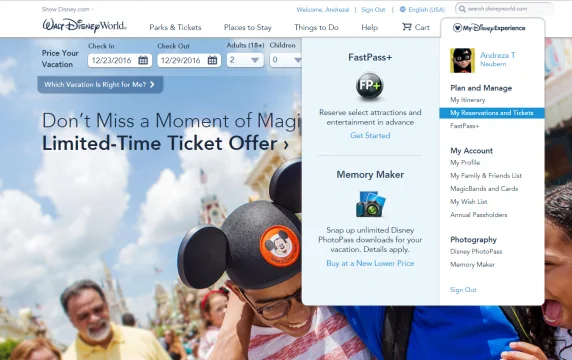Open the Help menu
The width and height of the screenshot is (572, 360).
click(370, 27)
